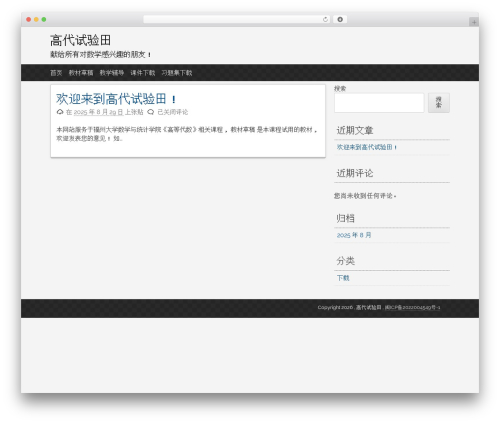The width and height of the screenshot is (500, 423).
Task: Click the 分类 sidebar heading
Action: click(x=345, y=261)
